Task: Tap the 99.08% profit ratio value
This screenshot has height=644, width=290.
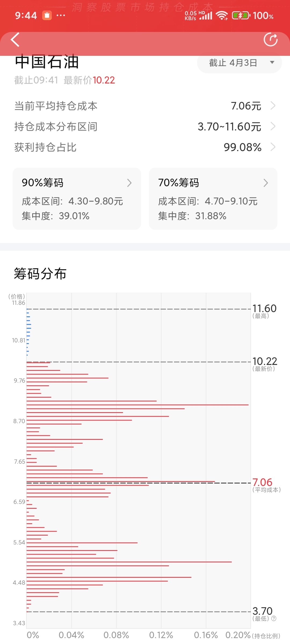Action: 242,147
